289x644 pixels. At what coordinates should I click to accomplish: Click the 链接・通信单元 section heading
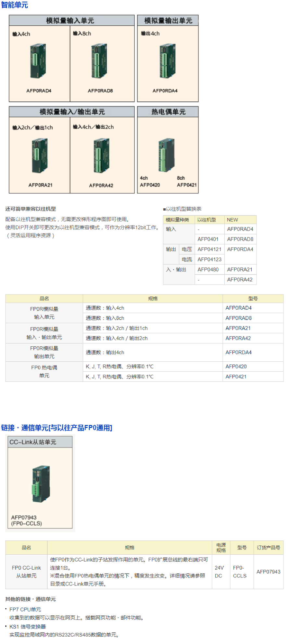tap(57, 428)
